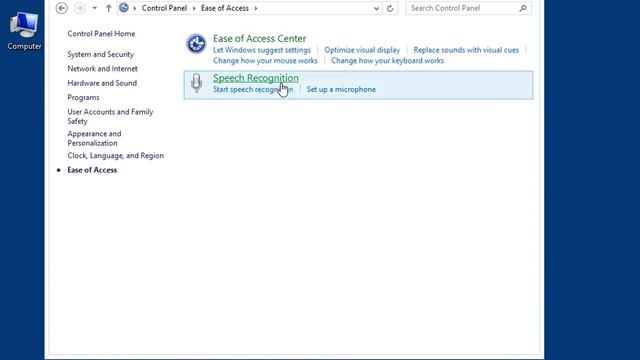Go to System and Security category
Viewport: 640px width, 360px height.
pos(100,54)
